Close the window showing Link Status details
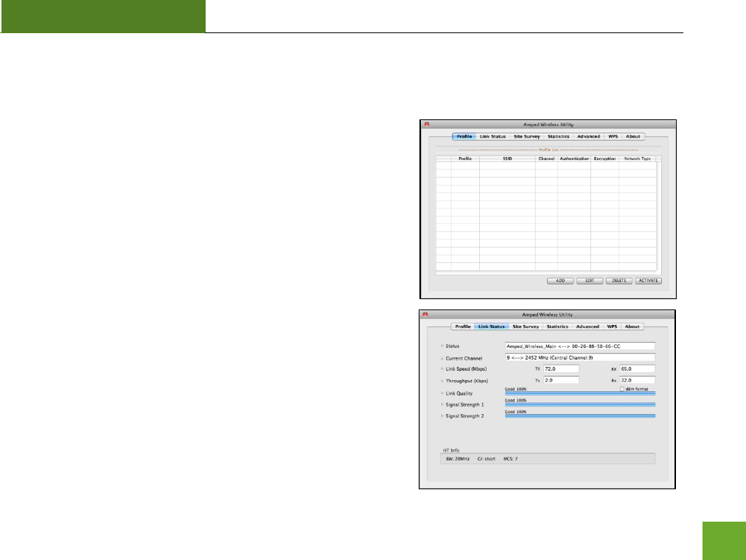The width and height of the screenshot is (746, 560). [x=425, y=315]
